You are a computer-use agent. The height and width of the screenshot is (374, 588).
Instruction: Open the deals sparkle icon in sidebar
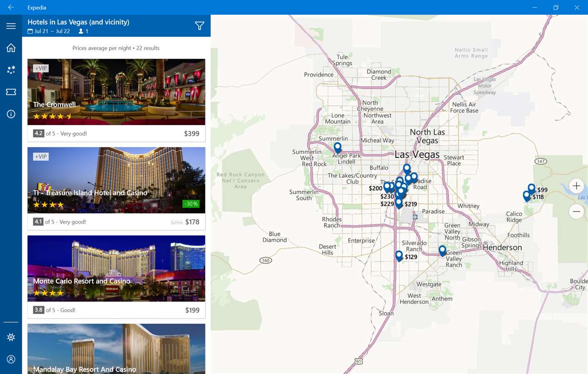coord(11,70)
